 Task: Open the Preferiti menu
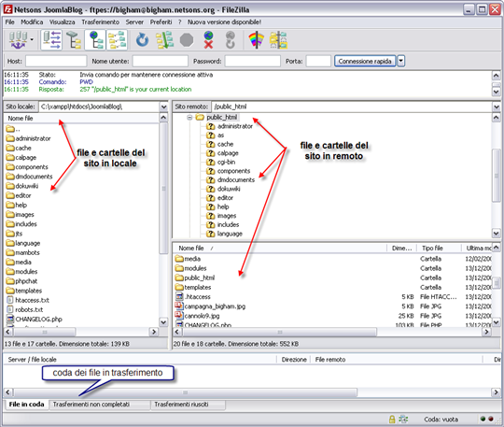[161, 21]
